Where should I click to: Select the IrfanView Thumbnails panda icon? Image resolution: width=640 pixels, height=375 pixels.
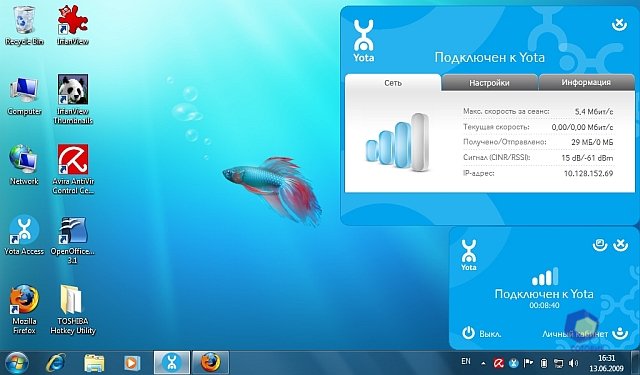[73, 100]
